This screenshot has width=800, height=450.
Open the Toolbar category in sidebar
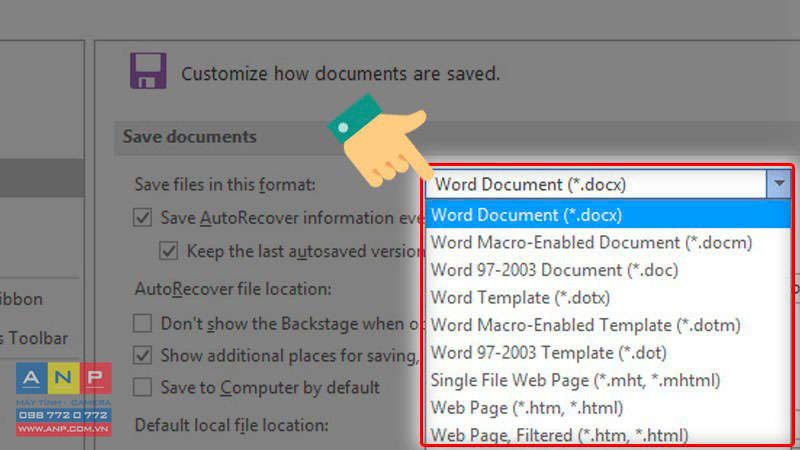tap(35, 338)
